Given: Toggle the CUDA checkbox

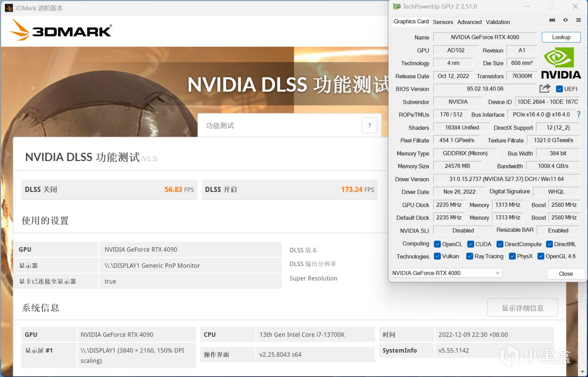Looking at the screenshot, I should click(x=471, y=244).
